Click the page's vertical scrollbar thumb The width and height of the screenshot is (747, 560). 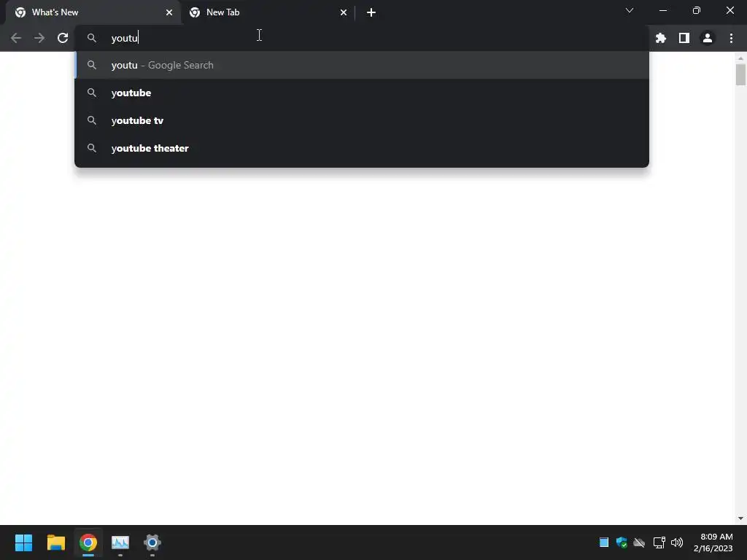point(740,75)
